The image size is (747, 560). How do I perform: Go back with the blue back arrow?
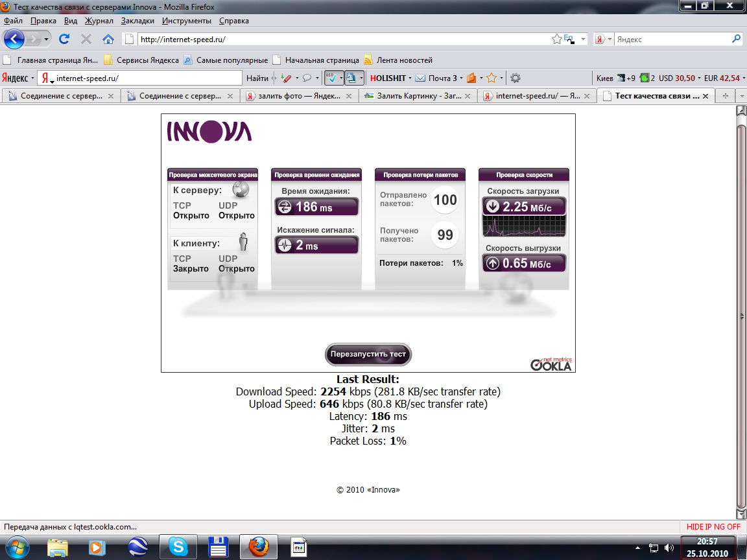pos(14,39)
